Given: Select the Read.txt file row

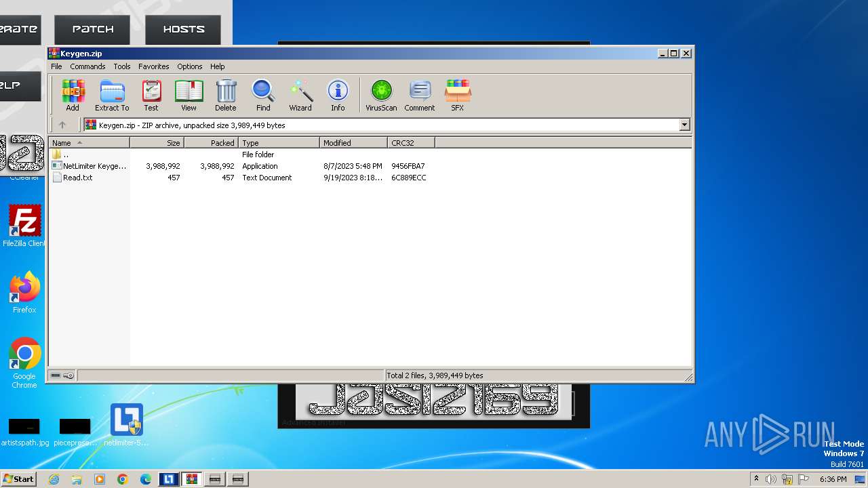Looking at the screenshot, I should [x=72, y=178].
